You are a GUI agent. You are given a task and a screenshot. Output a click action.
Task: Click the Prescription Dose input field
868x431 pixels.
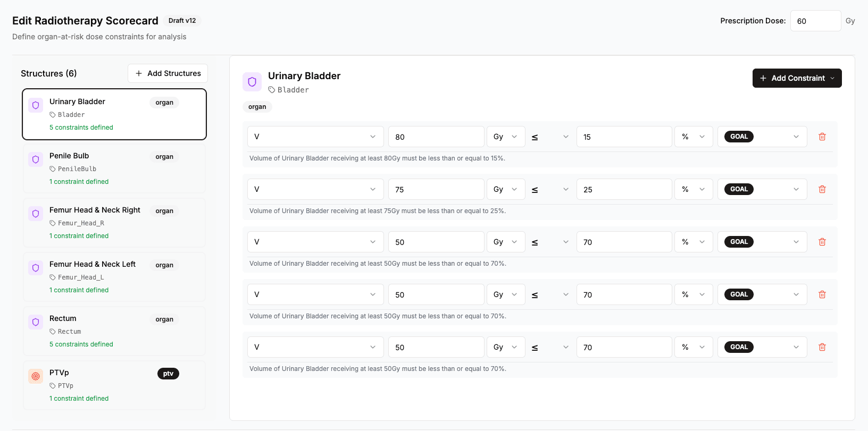815,21
